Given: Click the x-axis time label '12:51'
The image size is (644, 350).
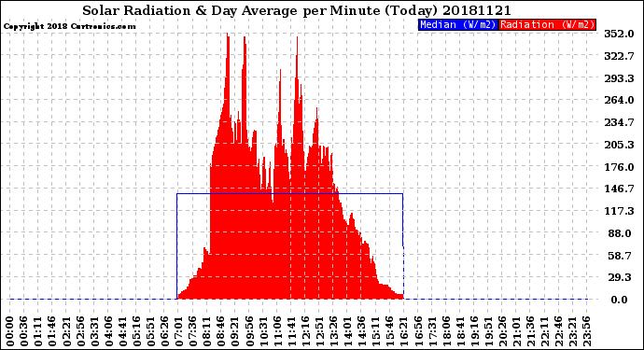Looking at the screenshot, I should (x=319, y=331).
